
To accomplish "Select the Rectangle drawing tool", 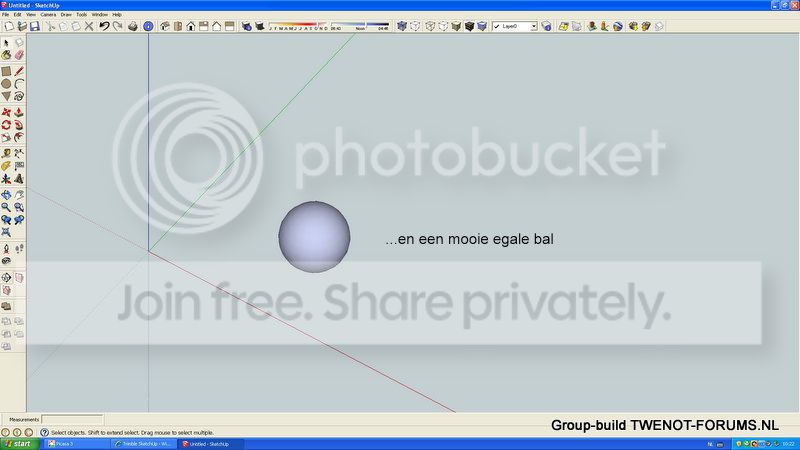I will 6,71.
